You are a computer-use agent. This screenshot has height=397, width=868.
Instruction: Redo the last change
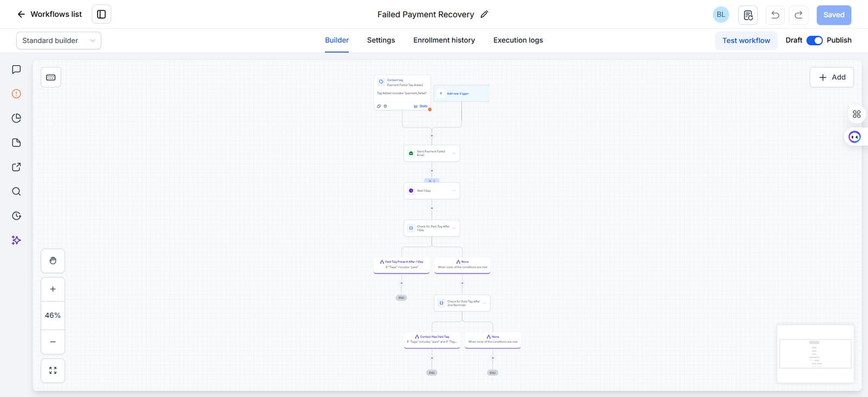point(799,15)
